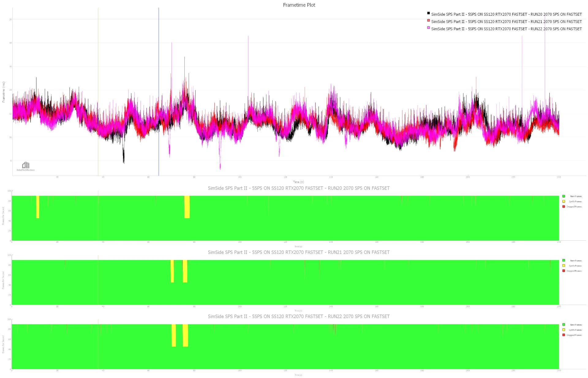Click Time (s) label under RUN22 chart
The width and height of the screenshot is (588, 378).
pos(298,375)
